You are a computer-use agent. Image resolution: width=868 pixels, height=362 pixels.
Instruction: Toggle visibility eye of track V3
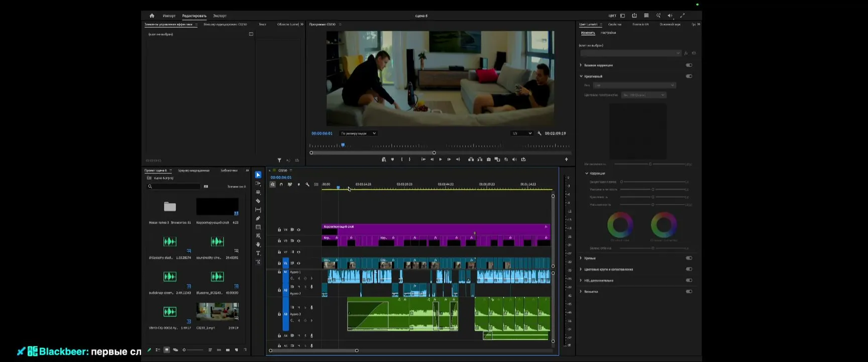(298, 241)
